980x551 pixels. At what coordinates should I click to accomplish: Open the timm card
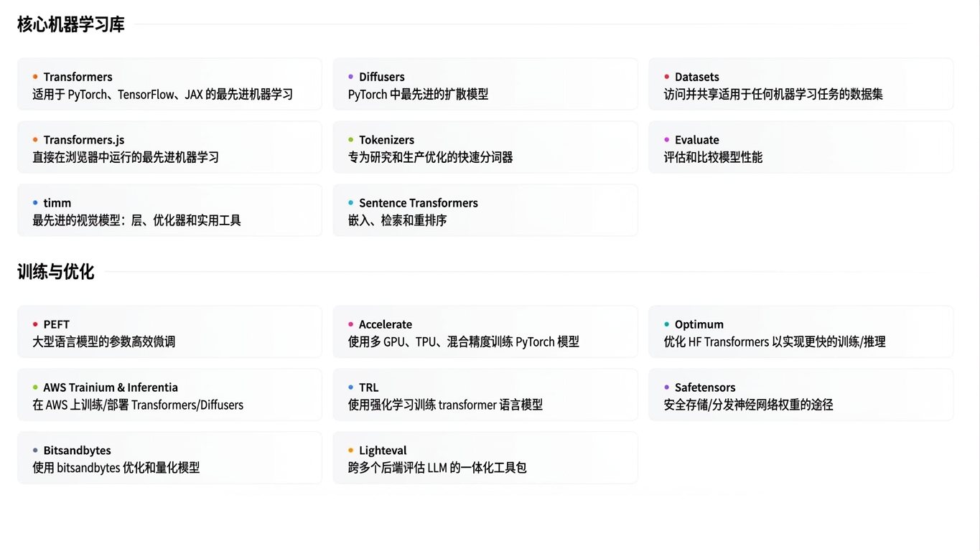(169, 211)
